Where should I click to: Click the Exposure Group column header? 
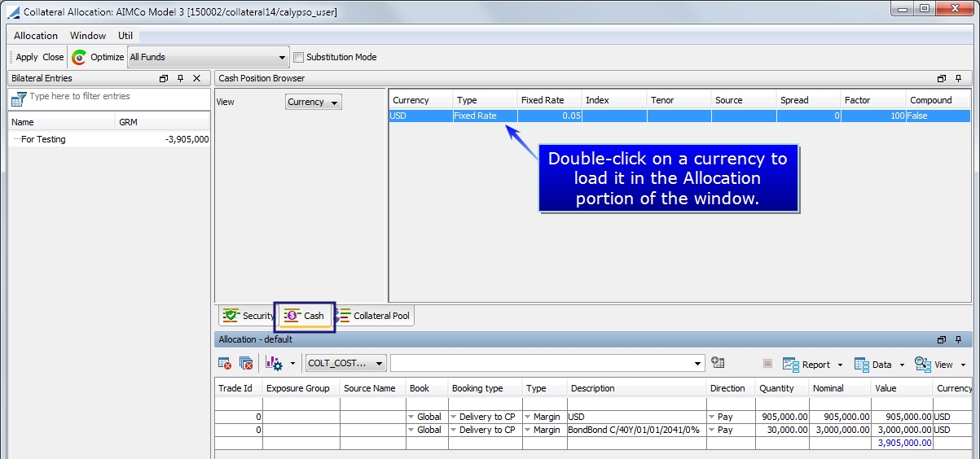[x=301, y=388]
